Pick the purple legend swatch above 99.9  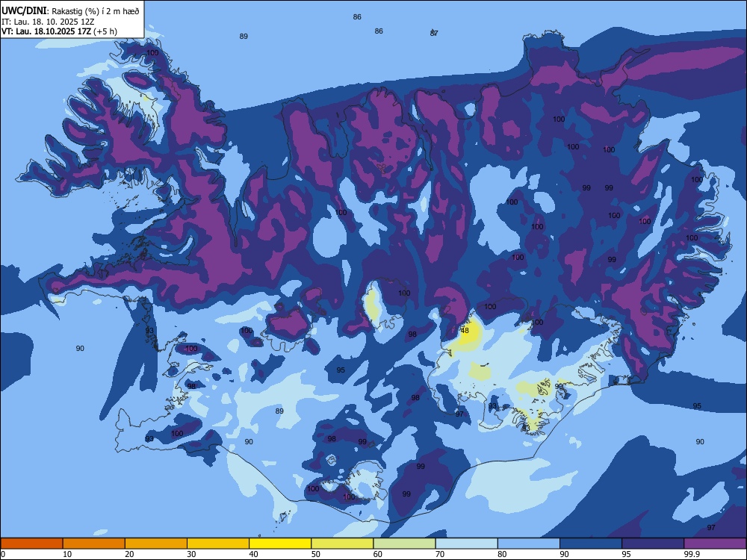click(x=715, y=544)
